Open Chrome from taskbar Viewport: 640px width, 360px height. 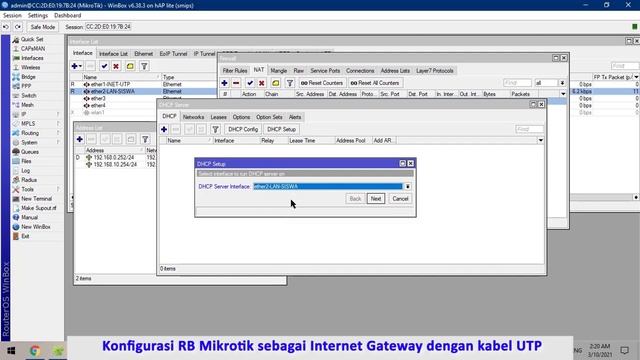coord(35,351)
